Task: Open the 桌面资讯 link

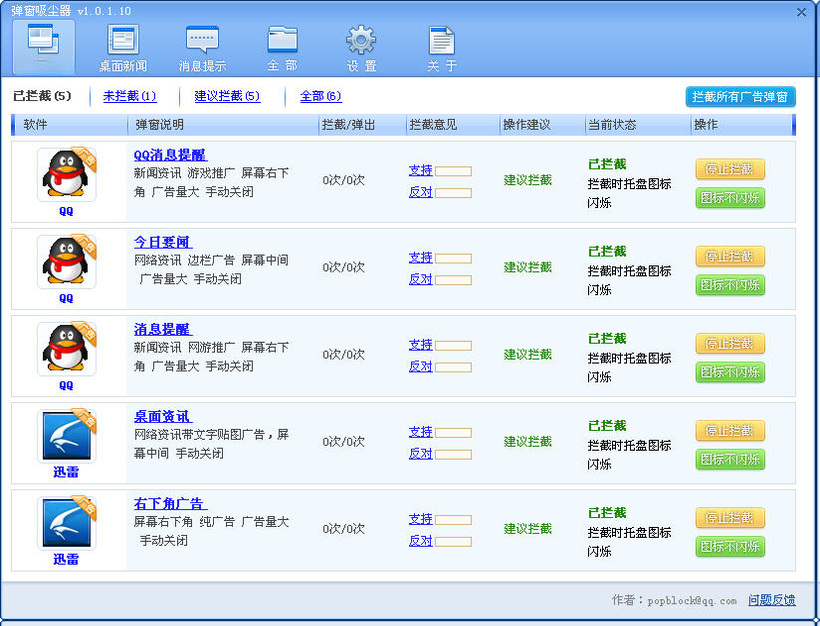Action: coord(163,417)
